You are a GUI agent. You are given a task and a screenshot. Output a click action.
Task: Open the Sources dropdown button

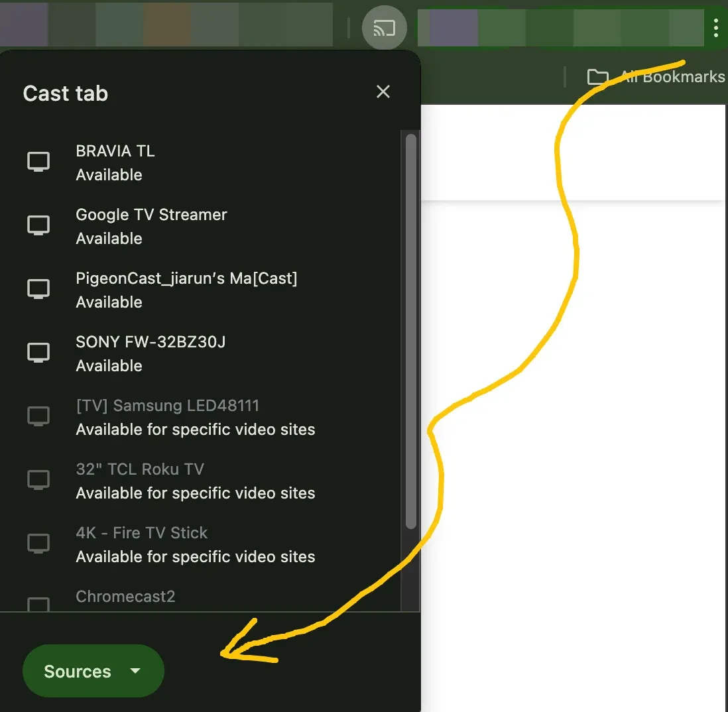[x=93, y=671]
